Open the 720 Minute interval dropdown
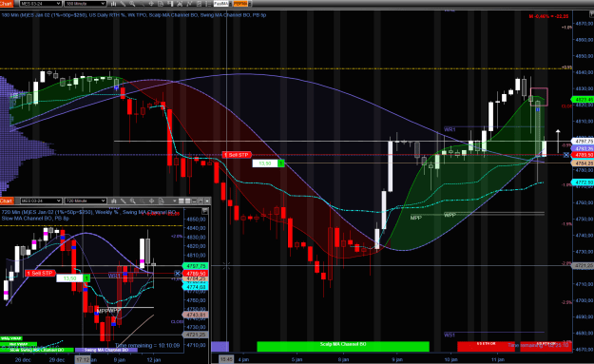The width and height of the screenshot is (594, 364). [86, 201]
